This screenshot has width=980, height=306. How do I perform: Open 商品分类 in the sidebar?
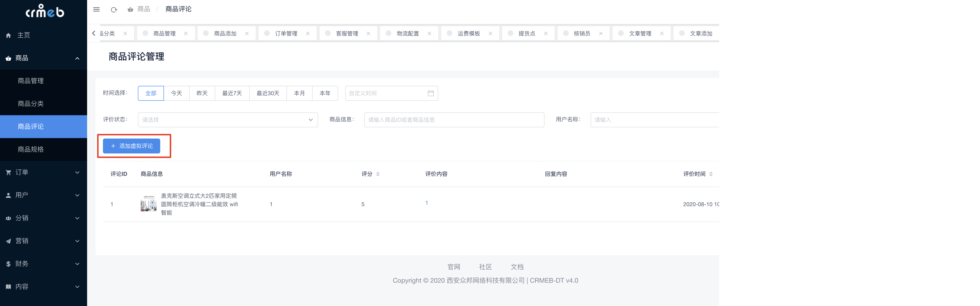(x=43, y=104)
